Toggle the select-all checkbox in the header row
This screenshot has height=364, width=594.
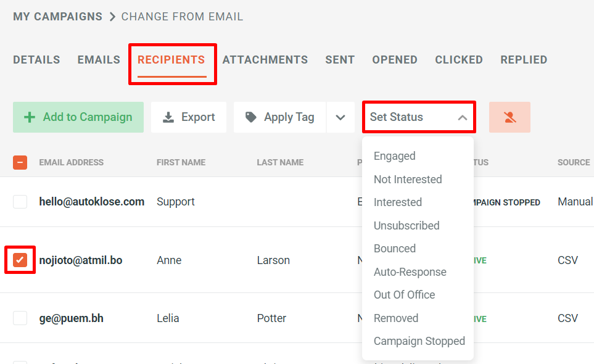tap(20, 162)
